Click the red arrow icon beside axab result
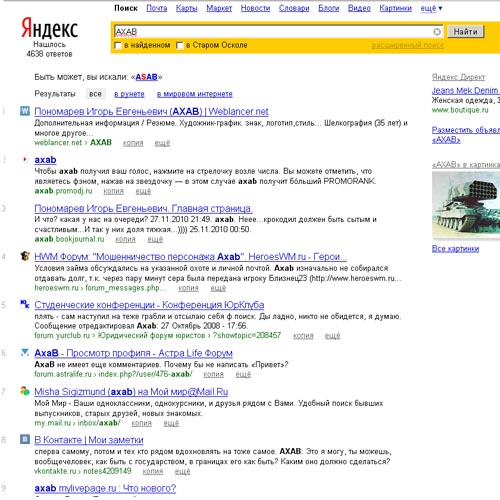 25,159
